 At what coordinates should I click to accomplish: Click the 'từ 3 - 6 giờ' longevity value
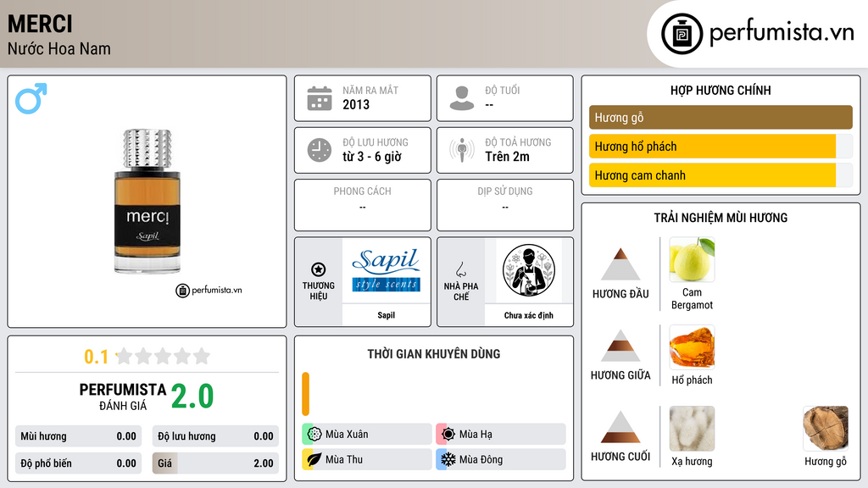(x=372, y=157)
